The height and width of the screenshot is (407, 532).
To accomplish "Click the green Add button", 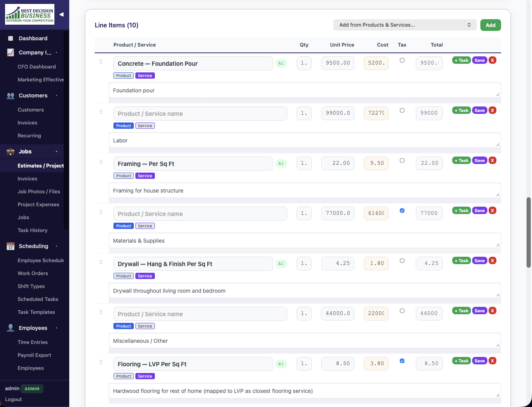I will 490,25.
